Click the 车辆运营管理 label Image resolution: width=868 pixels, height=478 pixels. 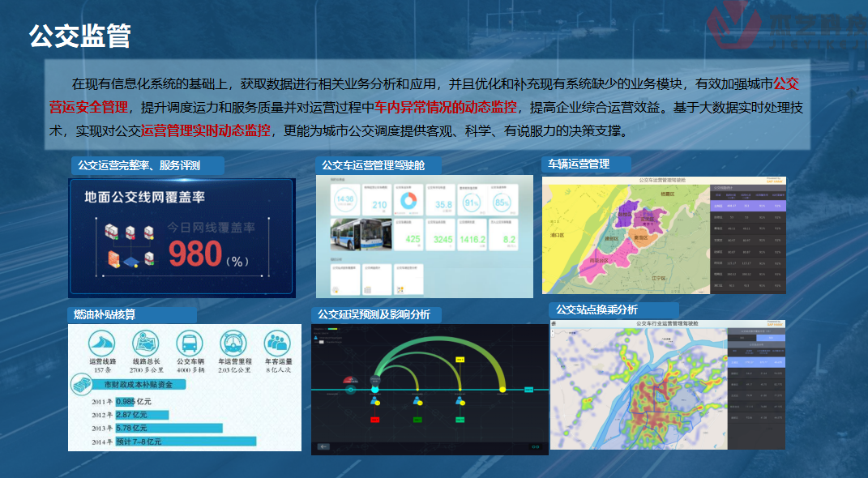(579, 164)
